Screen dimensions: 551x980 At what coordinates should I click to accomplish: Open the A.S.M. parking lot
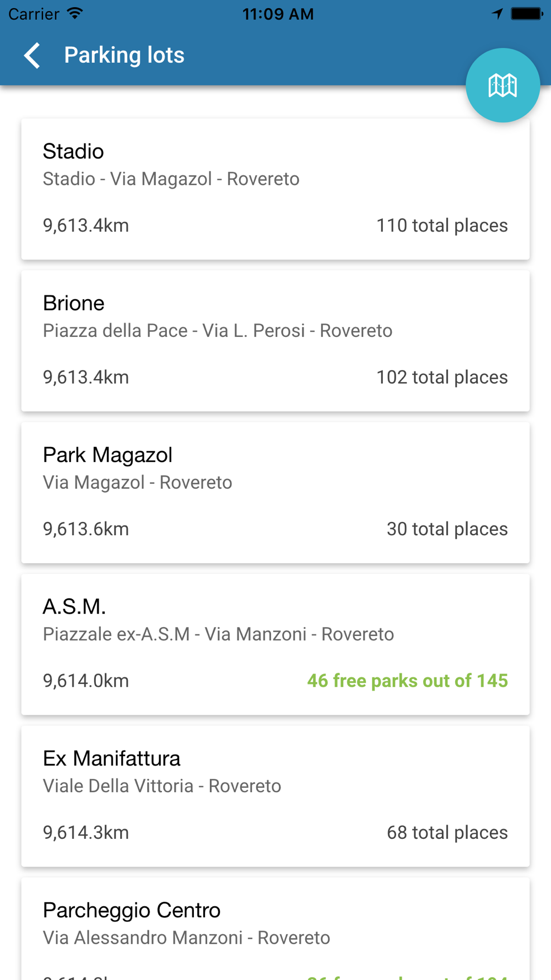[275, 644]
